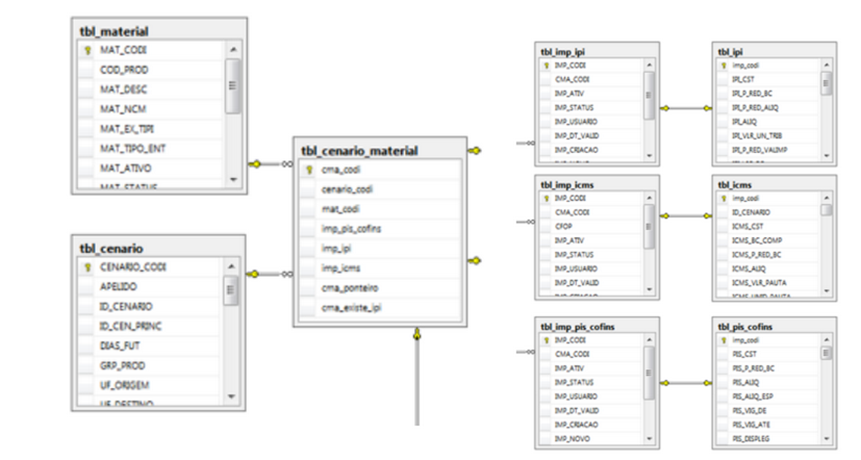Select the mat_codi column in tbl_cenario_material
This screenshot has width=861, height=460.
pos(380,209)
